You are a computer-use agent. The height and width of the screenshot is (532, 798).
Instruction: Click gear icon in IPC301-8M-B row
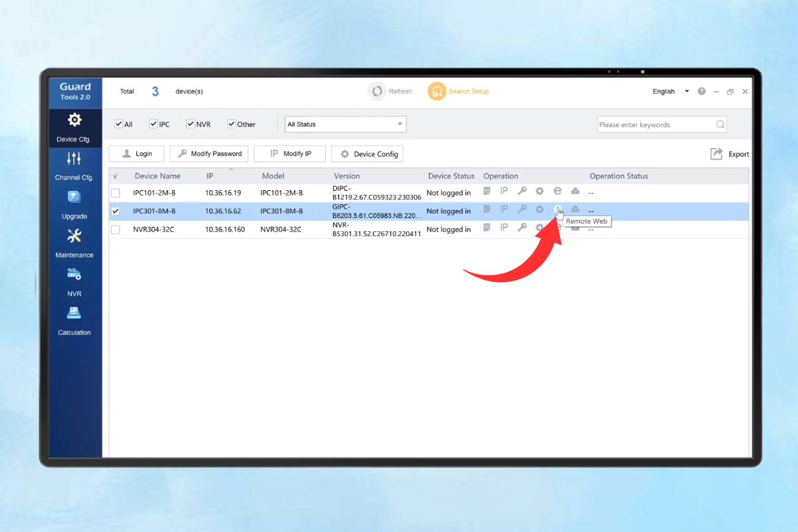[x=540, y=209]
